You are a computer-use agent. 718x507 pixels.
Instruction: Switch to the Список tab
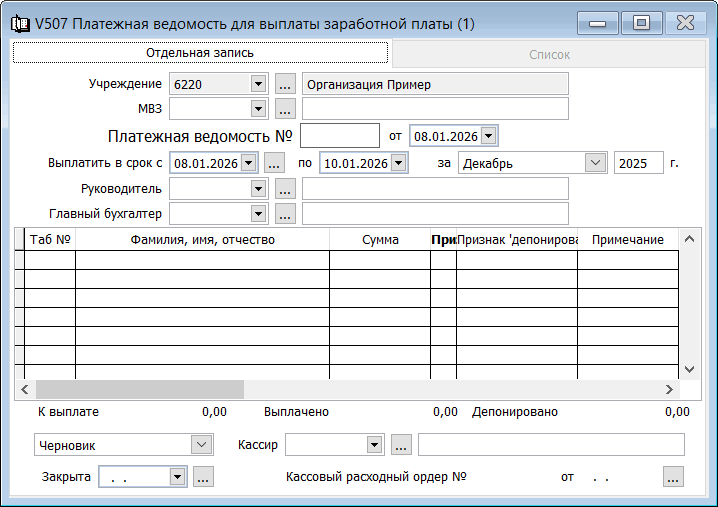(x=549, y=54)
